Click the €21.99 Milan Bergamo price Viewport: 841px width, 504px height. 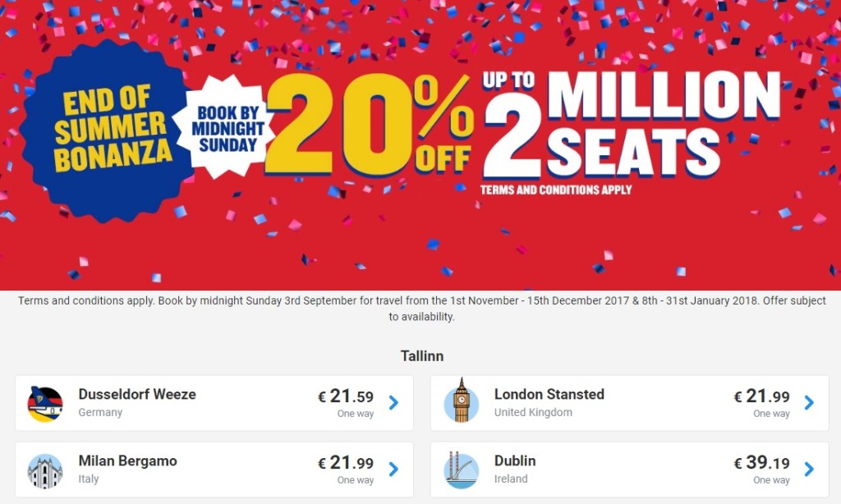coord(346,464)
